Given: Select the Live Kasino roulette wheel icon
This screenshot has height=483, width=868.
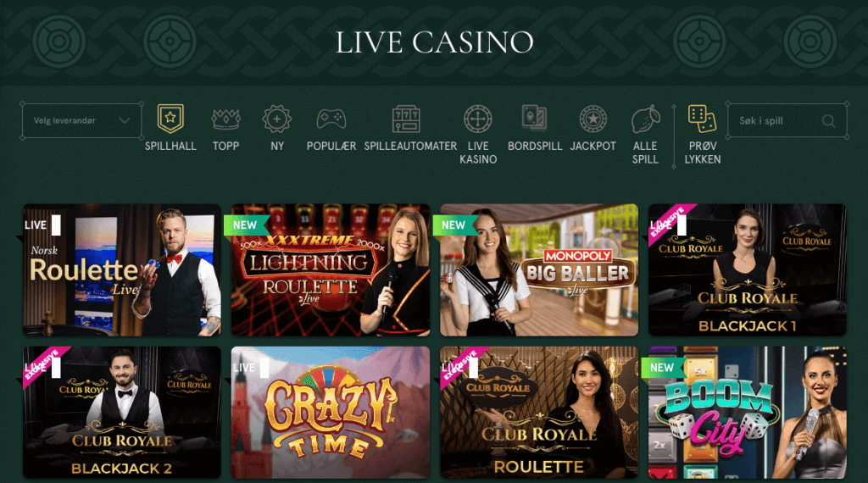Looking at the screenshot, I should point(478,119).
